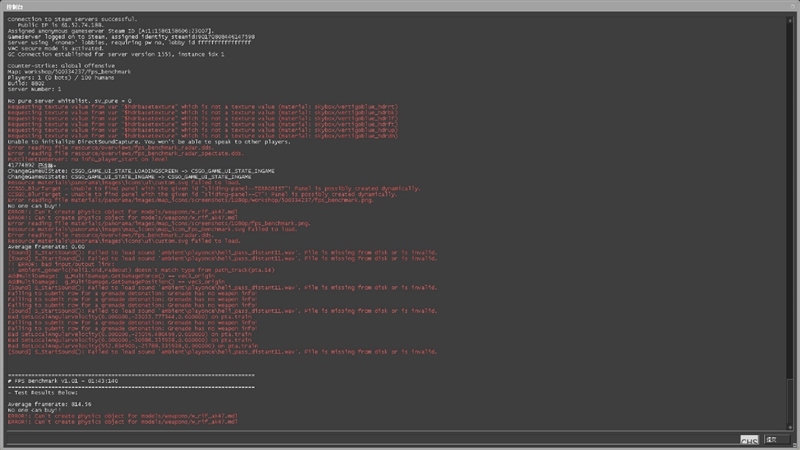This screenshot has height=450, width=800.
Task: Select "Average framerate: 814.56" line
Action: click(49, 405)
